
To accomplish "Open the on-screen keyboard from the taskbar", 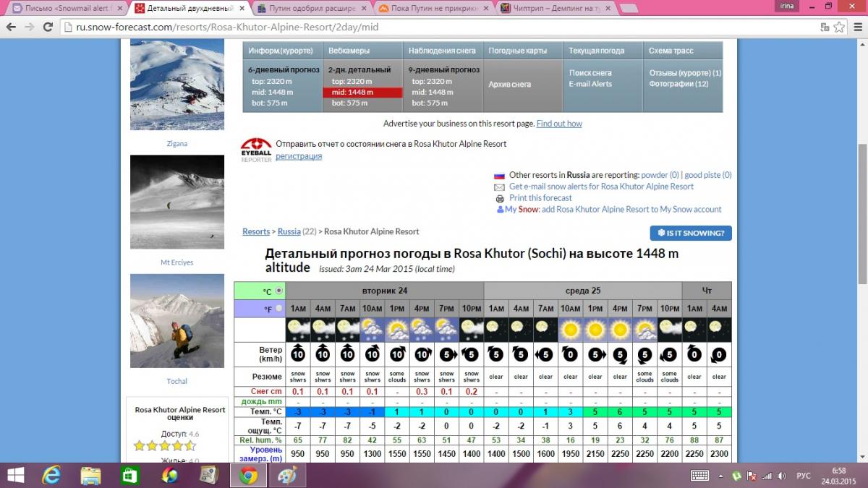I will pos(699,475).
